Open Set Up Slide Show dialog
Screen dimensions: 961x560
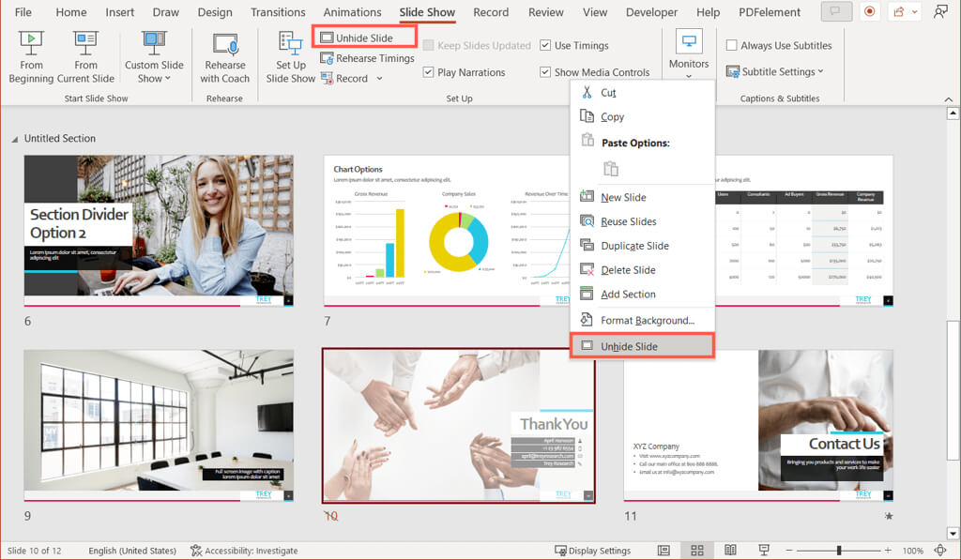291,57
